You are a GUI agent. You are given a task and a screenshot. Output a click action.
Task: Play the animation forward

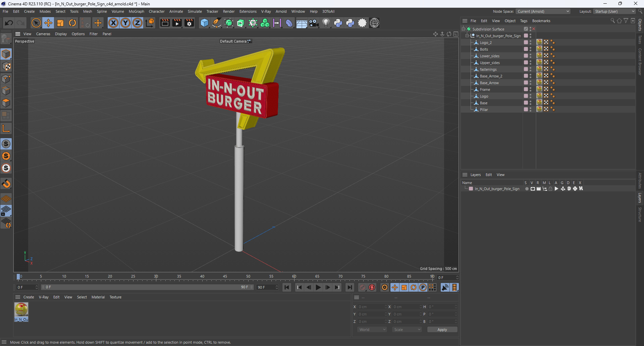[x=318, y=287]
